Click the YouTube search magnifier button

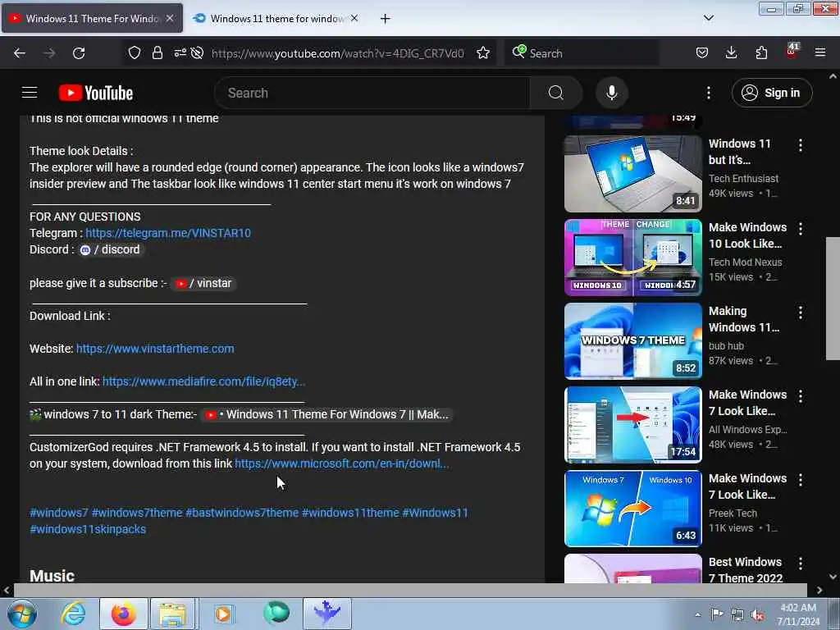[x=556, y=93]
